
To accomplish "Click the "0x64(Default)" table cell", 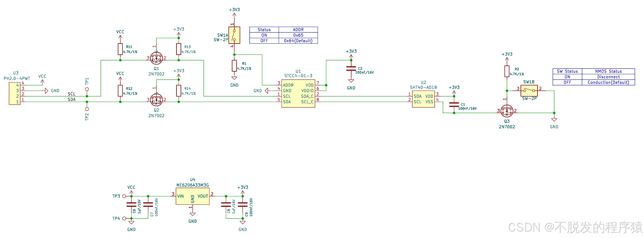I will pos(298,41).
